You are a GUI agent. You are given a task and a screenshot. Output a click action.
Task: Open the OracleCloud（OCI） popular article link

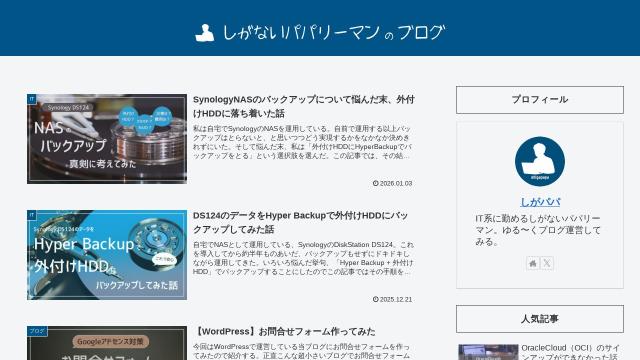pos(570,352)
